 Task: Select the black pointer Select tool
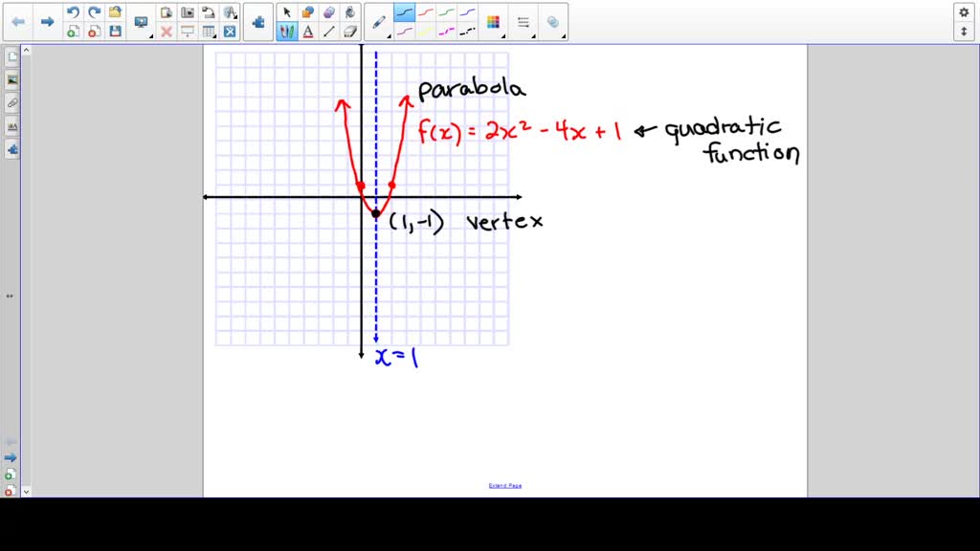286,12
